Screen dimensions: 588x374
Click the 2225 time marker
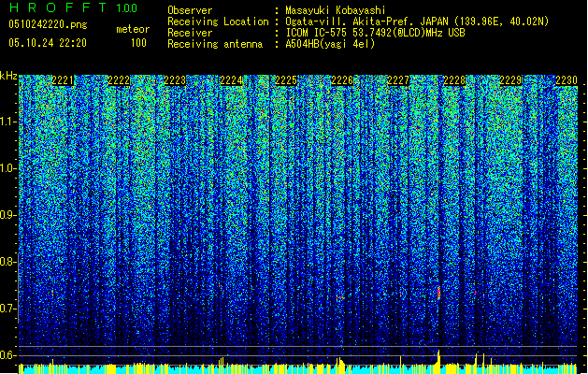tap(286, 80)
